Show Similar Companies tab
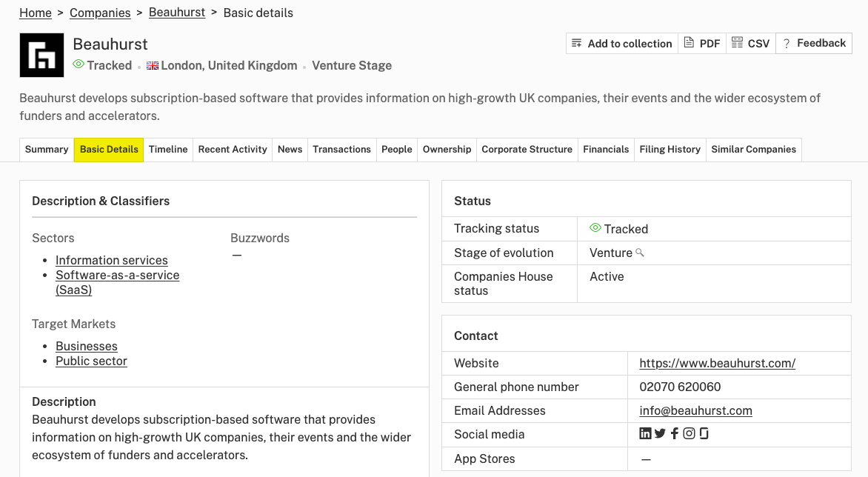 tap(753, 150)
